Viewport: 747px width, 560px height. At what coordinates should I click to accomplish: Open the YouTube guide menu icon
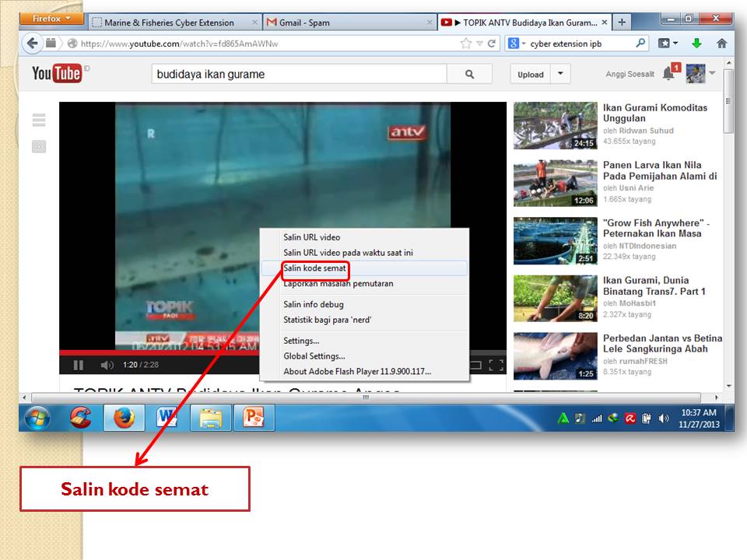[39, 120]
